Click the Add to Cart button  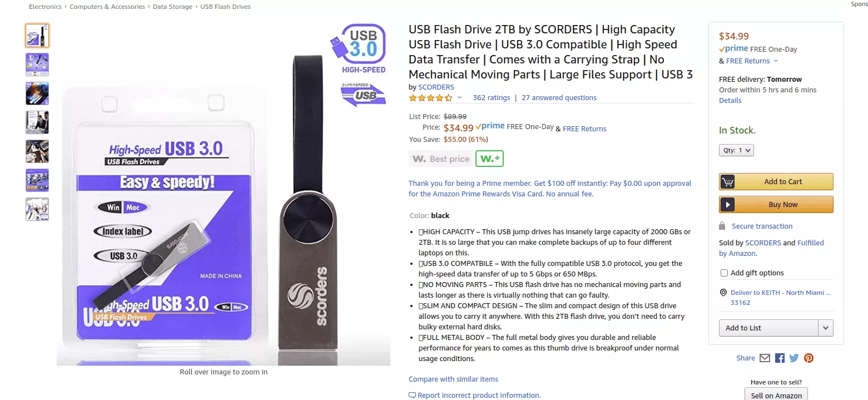776,181
